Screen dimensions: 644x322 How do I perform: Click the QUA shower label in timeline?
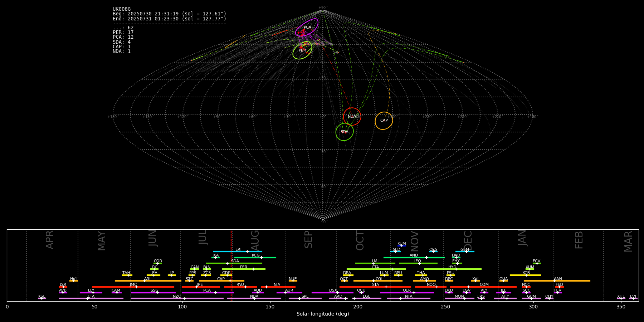503,279
